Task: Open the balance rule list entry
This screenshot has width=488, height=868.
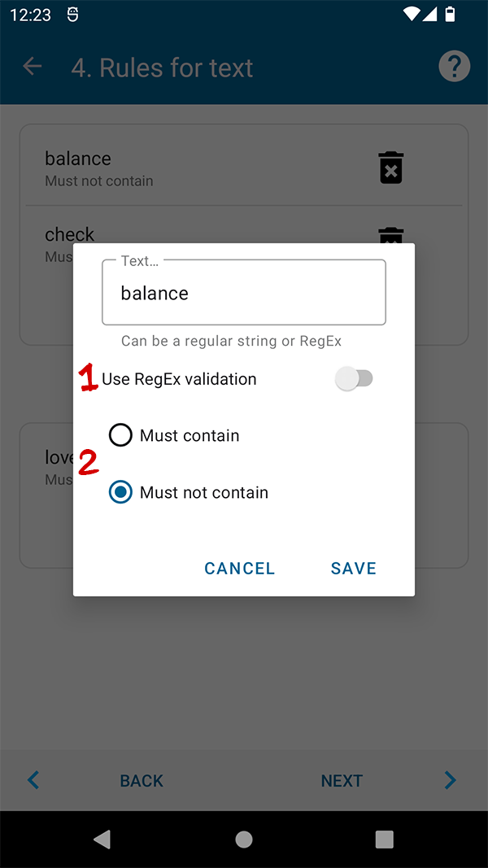Action: (163, 168)
